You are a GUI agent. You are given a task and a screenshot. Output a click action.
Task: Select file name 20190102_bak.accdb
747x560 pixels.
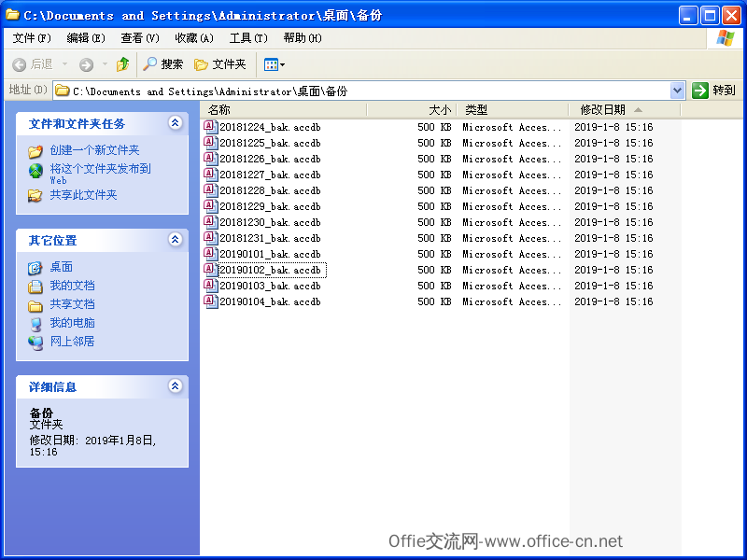272,270
